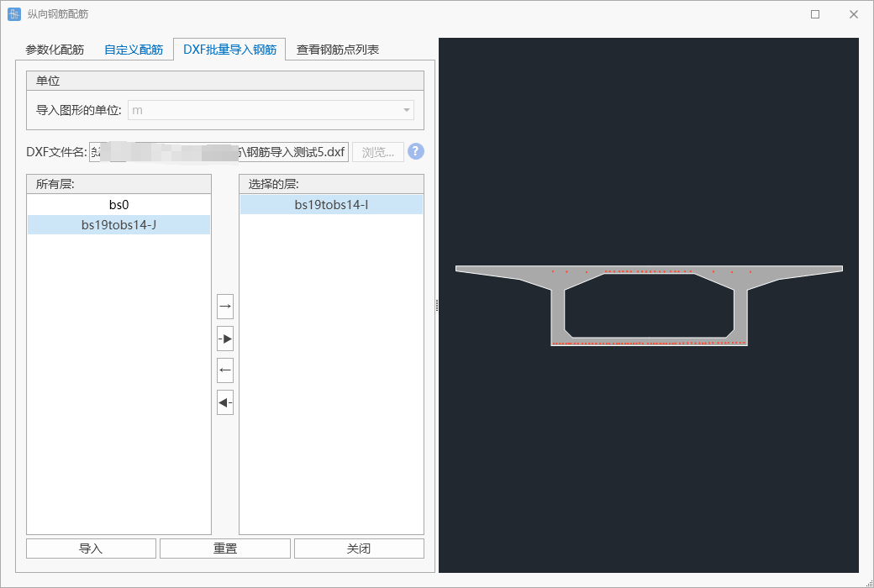
Task: Switch to 自定义配筋 tab
Action: click(134, 50)
